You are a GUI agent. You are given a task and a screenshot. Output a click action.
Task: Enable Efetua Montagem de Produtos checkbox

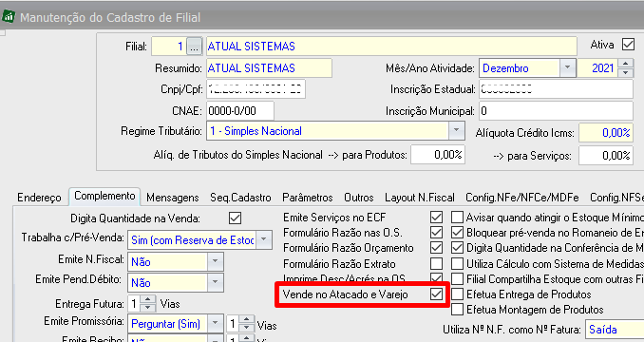point(457,309)
